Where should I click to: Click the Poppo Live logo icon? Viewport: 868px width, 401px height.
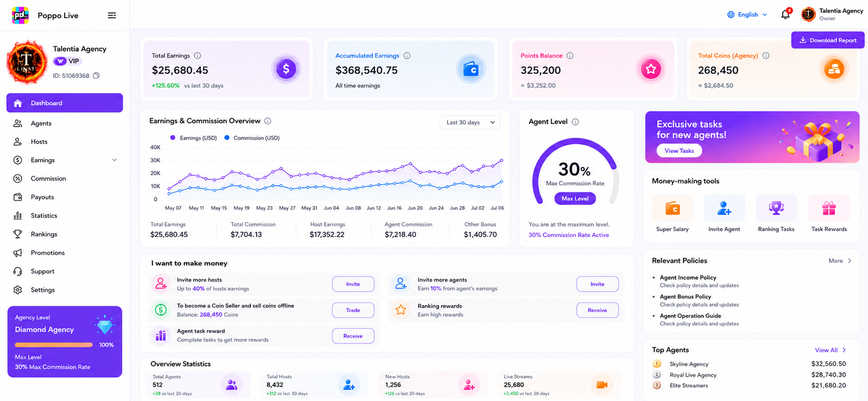(21, 15)
